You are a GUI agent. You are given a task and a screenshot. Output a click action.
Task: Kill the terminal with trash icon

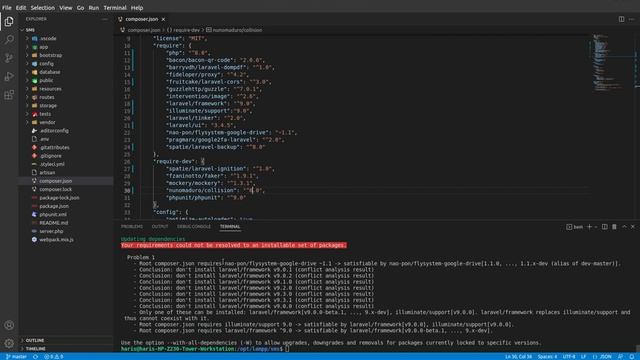[614, 227]
